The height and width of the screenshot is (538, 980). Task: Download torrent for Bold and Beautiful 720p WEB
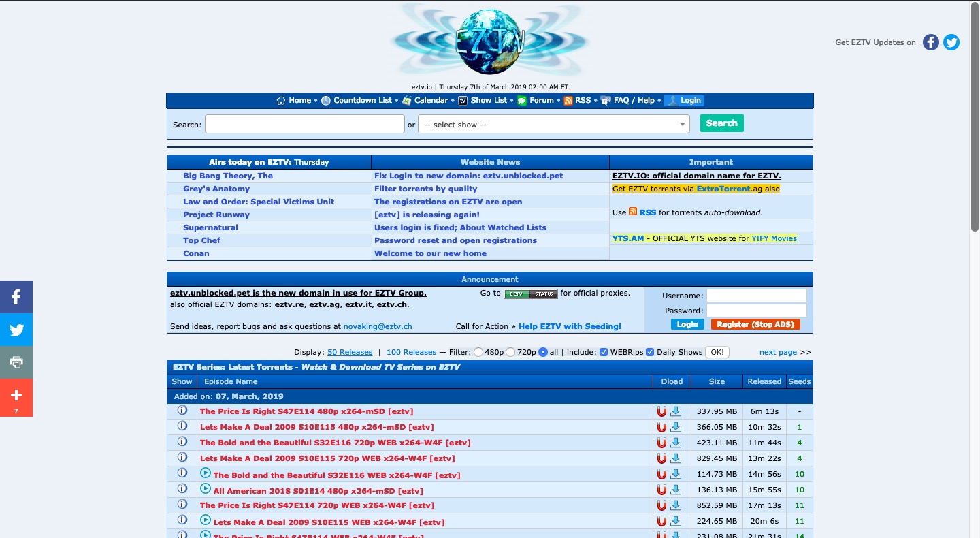[x=676, y=443]
